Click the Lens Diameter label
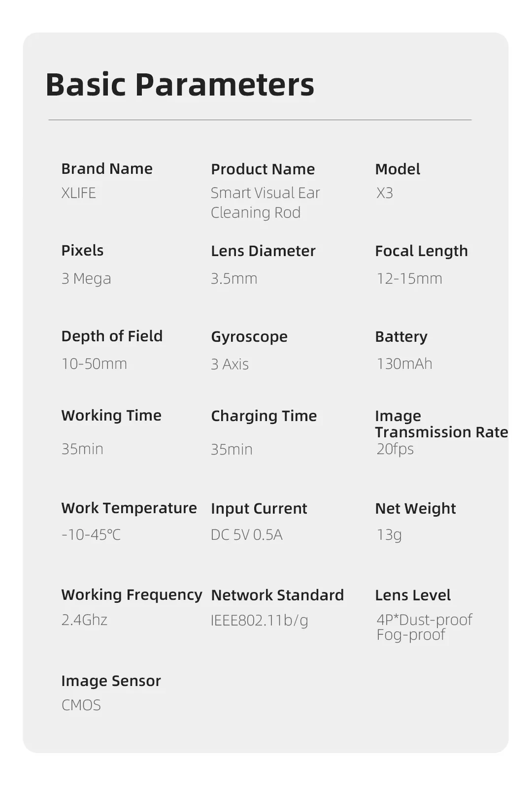The height and width of the screenshot is (786, 532). 263,251
